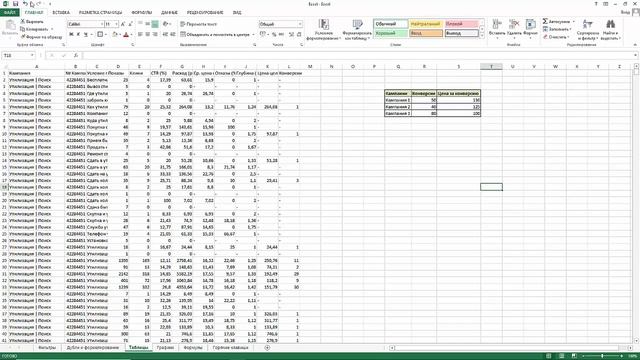Toggle Wrap Text (Перенести текст)

click(x=198, y=24)
